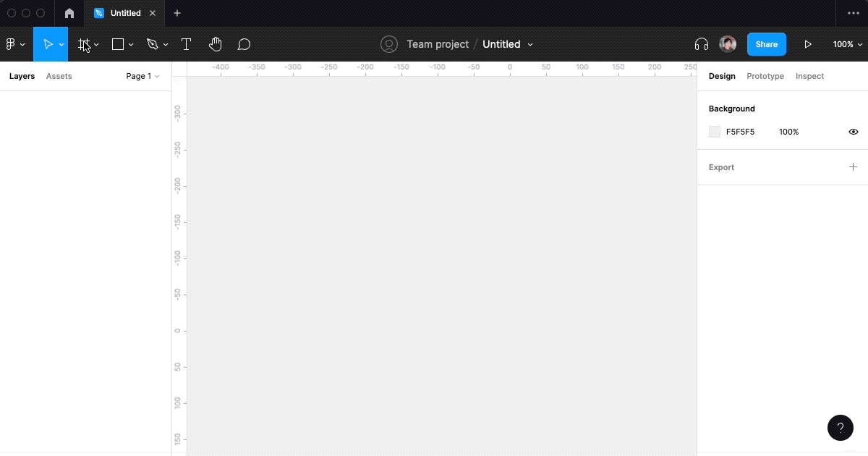Edit the background 100% opacity field
This screenshot has width=868, height=456.
[788, 132]
